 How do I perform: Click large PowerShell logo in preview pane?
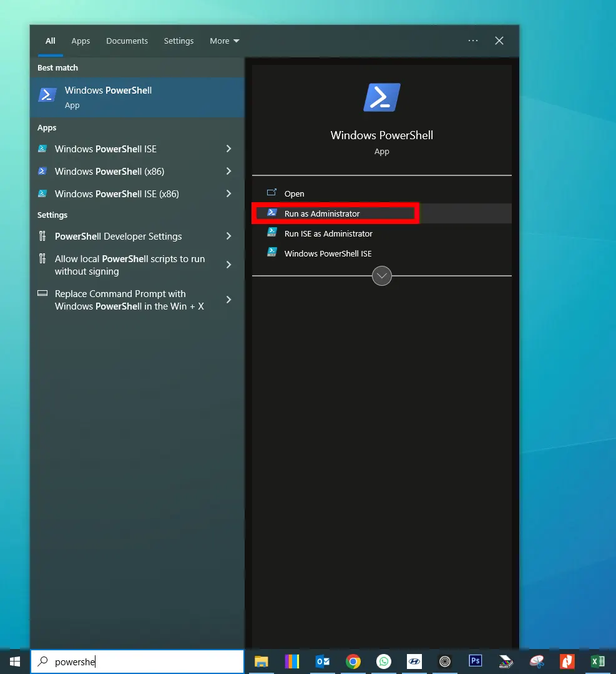tap(382, 97)
